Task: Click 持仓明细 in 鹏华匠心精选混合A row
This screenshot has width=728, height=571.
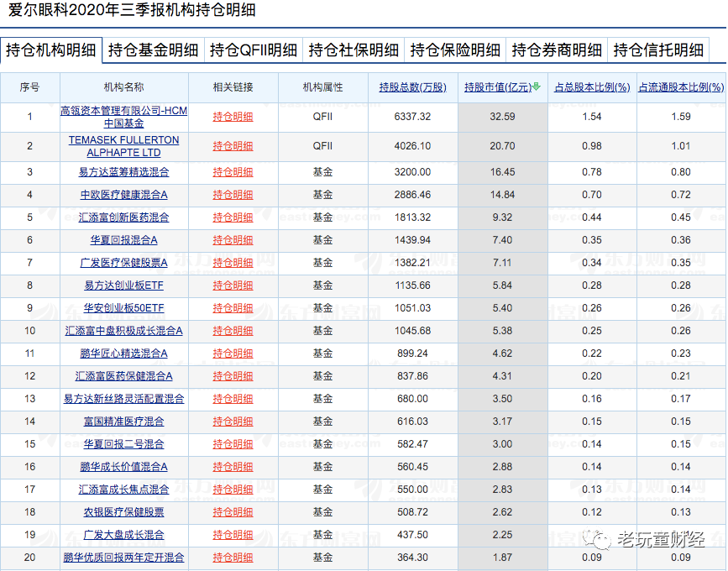Action: pos(233,354)
